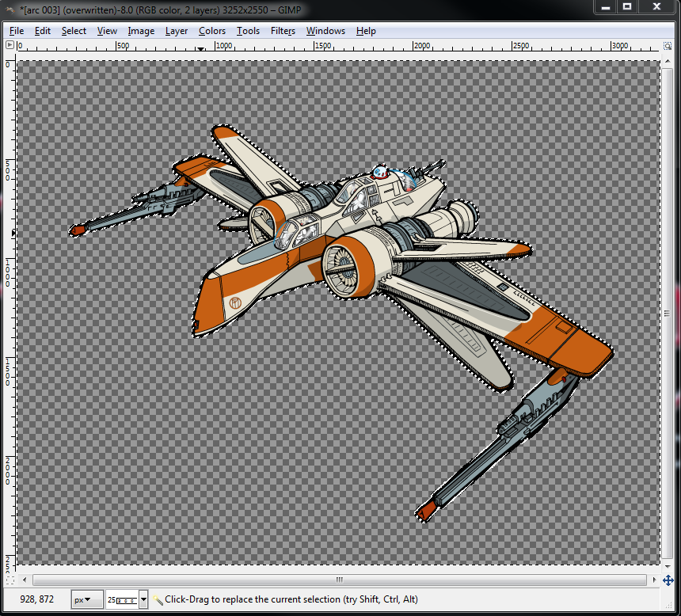Open the Filters menu

coord(283,31)
